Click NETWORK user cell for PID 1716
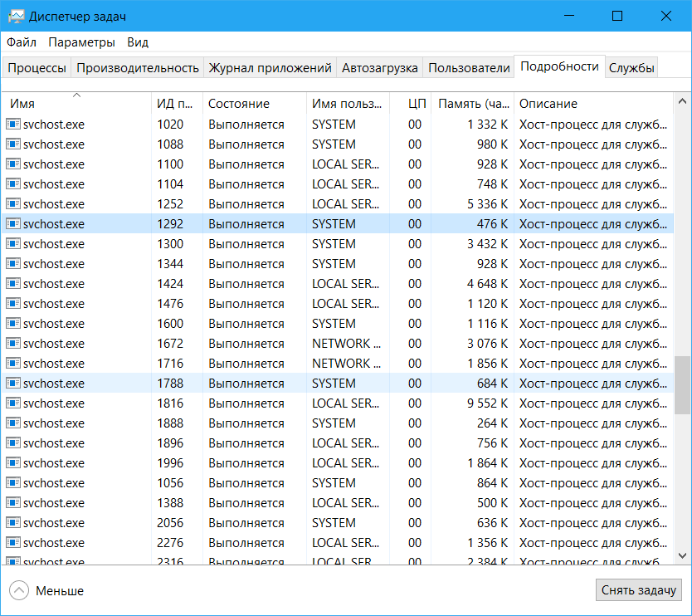 click(x=346, y=363)
